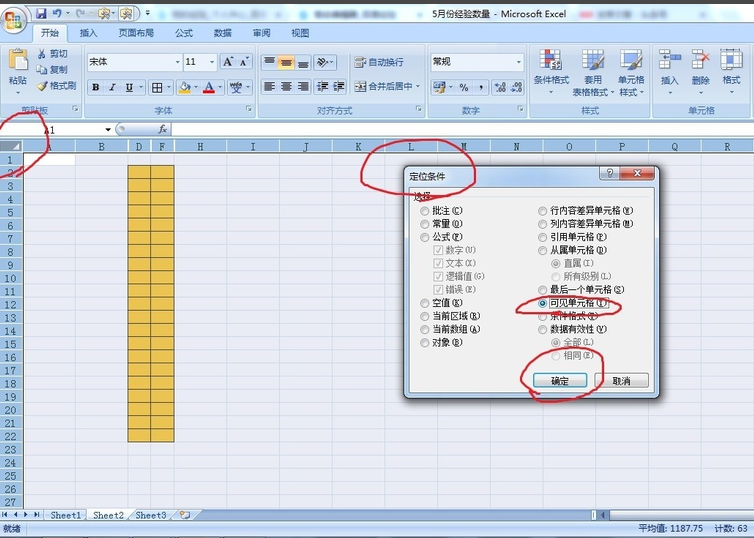The height and width of the screenshot is (538, 754).
Task: Apply underline formatting
Action: point(129,87)
